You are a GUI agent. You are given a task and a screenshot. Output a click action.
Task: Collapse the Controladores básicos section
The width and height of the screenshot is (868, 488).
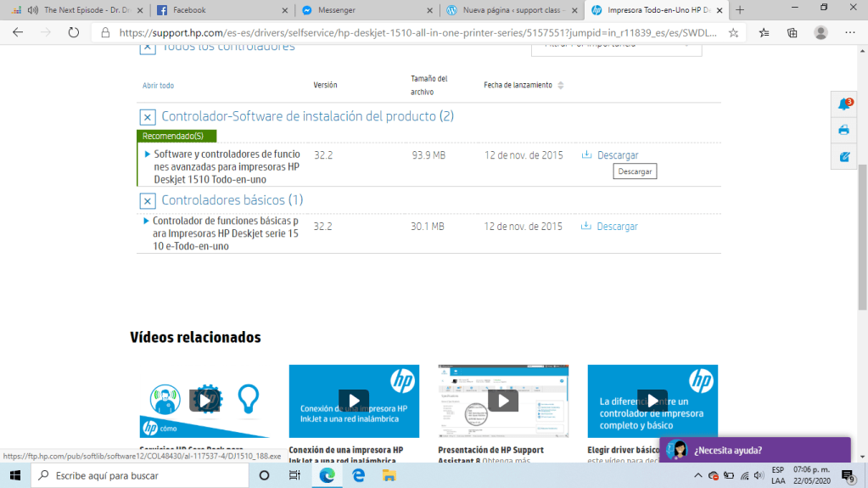[148, 200]
